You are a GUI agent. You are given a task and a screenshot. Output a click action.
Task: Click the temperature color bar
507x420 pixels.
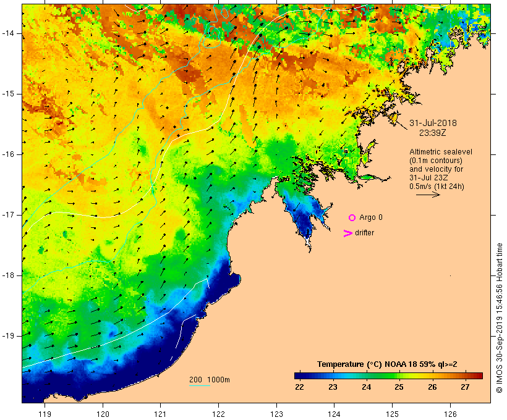pyautogui.click(x=388, y=376)
